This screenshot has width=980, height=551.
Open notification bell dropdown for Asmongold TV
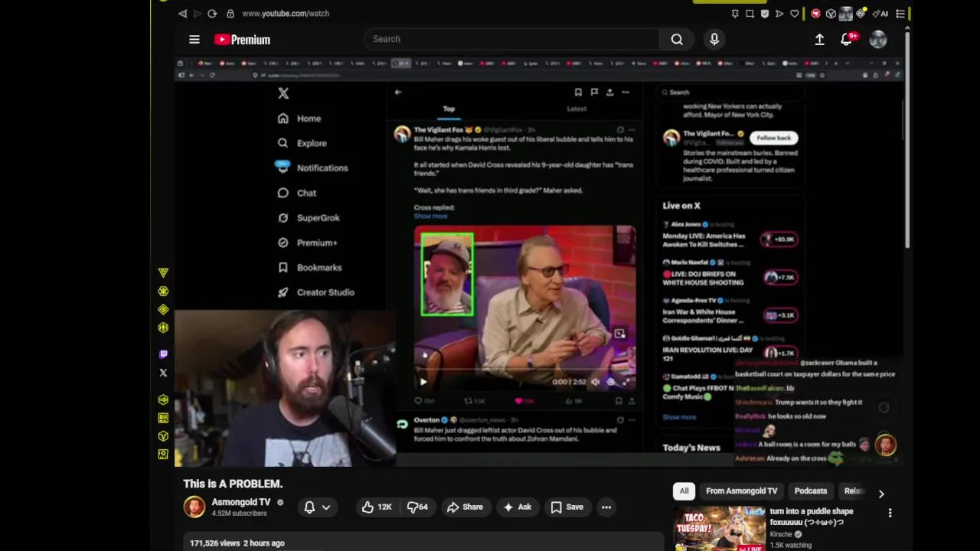point(317,507)
